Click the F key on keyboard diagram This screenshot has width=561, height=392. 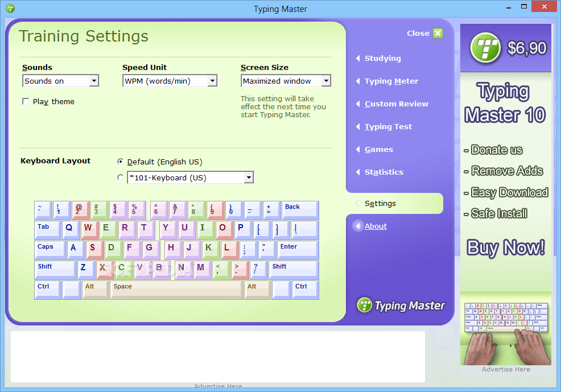[131, 250]
